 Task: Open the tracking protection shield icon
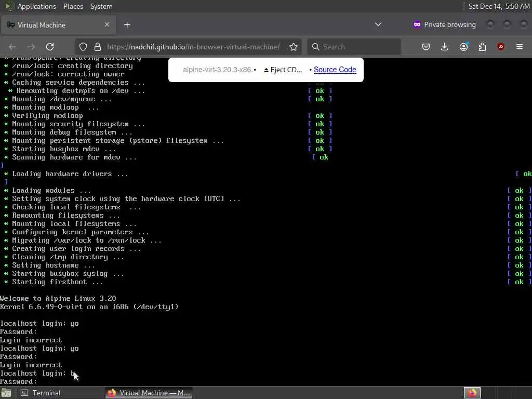[83, 47]
